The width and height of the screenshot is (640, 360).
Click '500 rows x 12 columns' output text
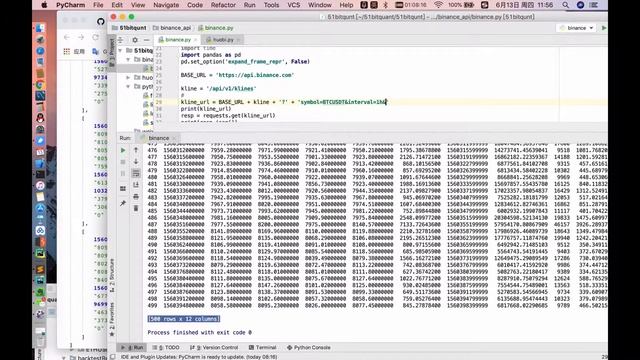[184, 319]
